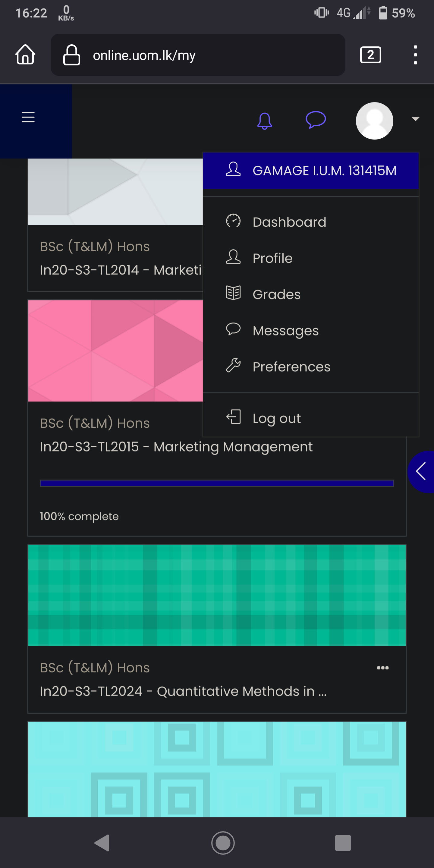
Task: Click the Log out door icon
Action: click(233, 417)
